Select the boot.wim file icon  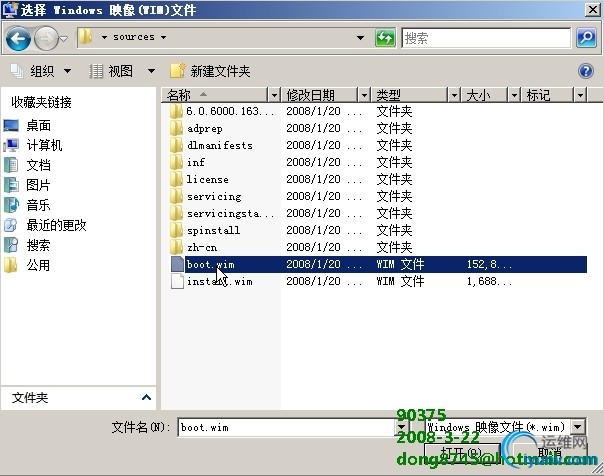(x=177, y=264)
